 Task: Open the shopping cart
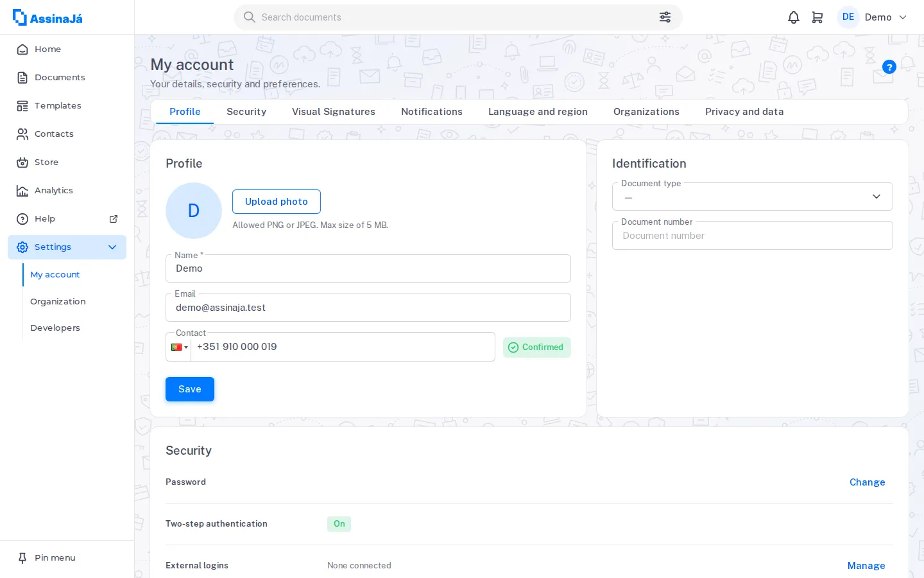click(817, 17)
